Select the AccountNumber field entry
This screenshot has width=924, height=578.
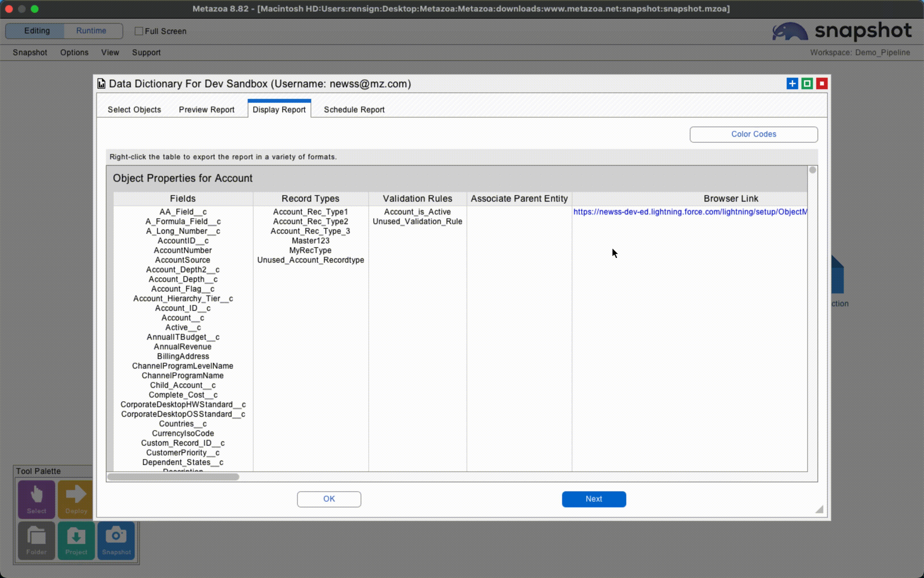[183, 250]
